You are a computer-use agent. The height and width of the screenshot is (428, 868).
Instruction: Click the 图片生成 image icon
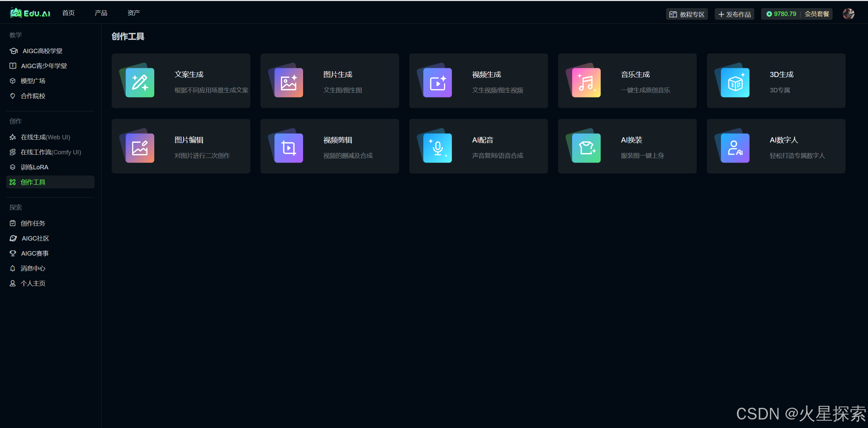coord(288,82)
